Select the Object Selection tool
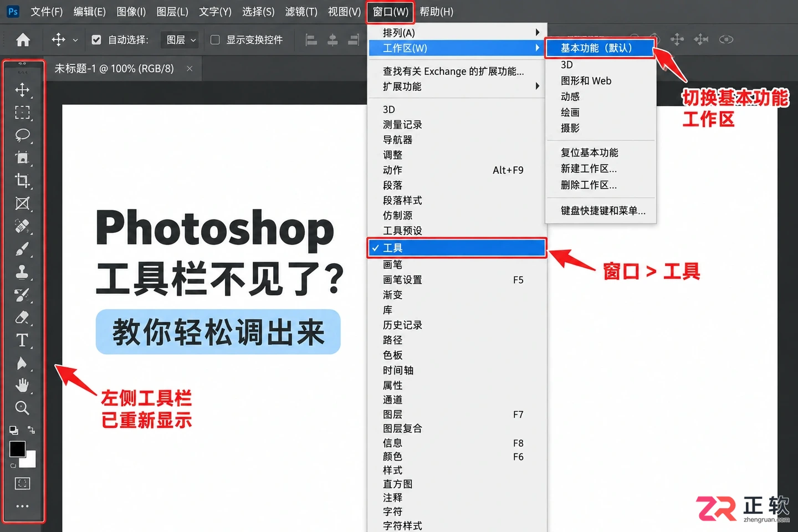Viewport: 798px width, 532px height. pos(22,158)
